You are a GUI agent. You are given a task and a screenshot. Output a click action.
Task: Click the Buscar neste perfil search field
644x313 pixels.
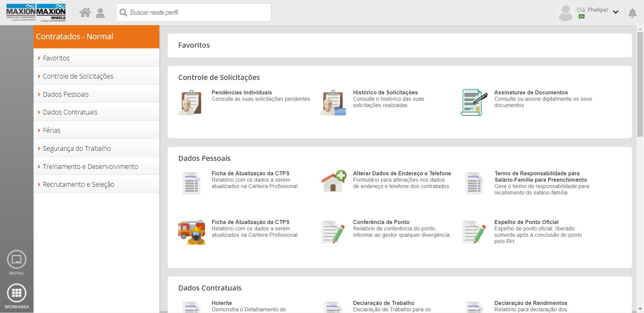click(x=194, y=13)
